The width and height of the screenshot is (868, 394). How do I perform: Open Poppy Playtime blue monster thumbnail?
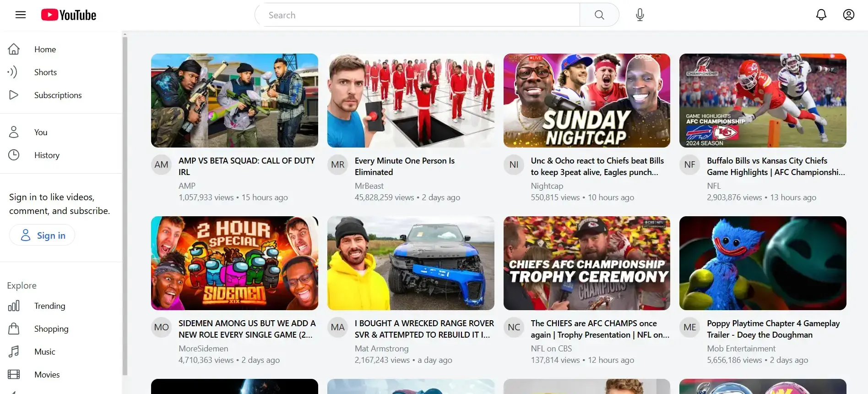(763, 263)
